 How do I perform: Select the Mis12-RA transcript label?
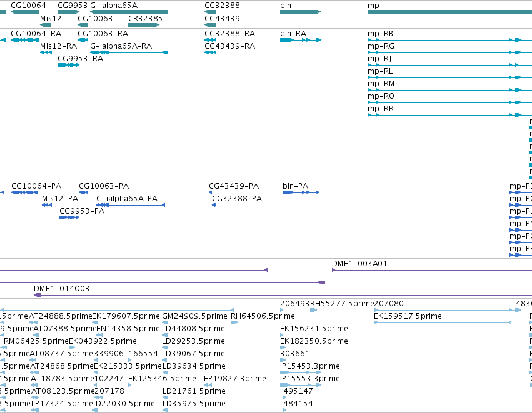pyautogui.click(x=58, y=46)
